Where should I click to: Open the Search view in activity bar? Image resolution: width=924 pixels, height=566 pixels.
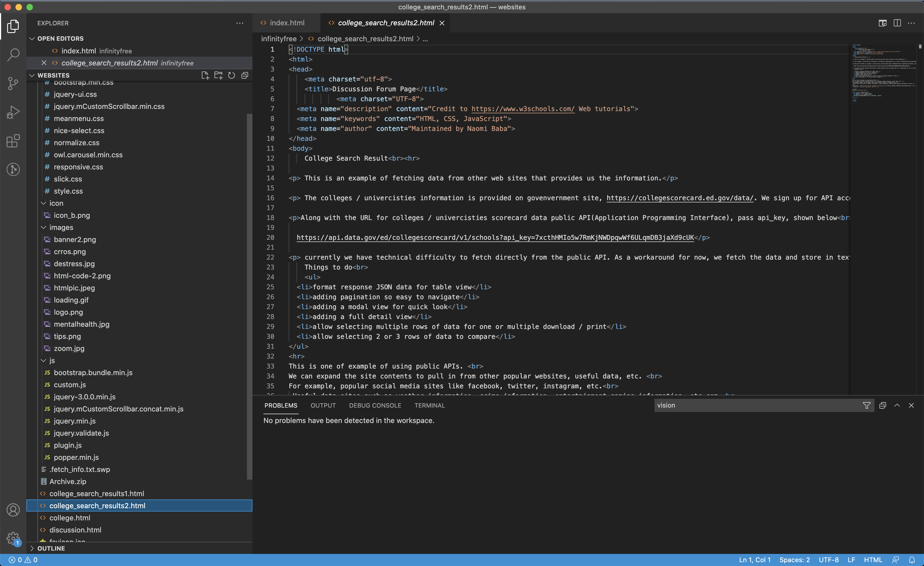point(13,55)
